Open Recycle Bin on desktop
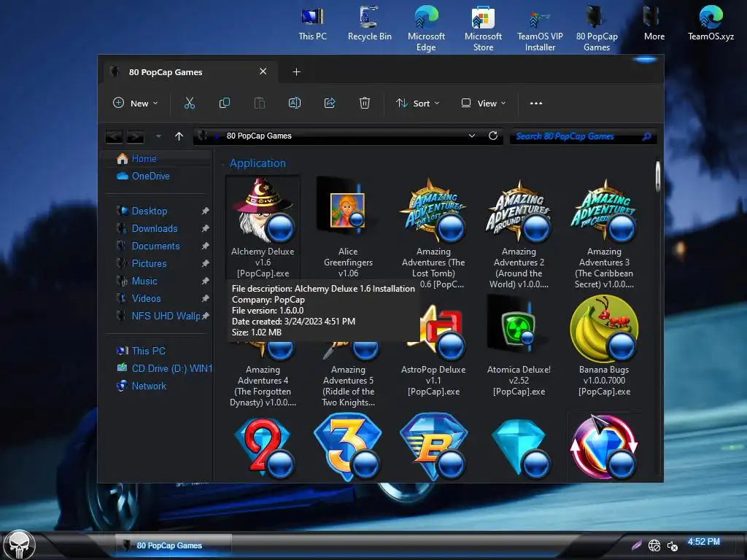 [369, 24]
